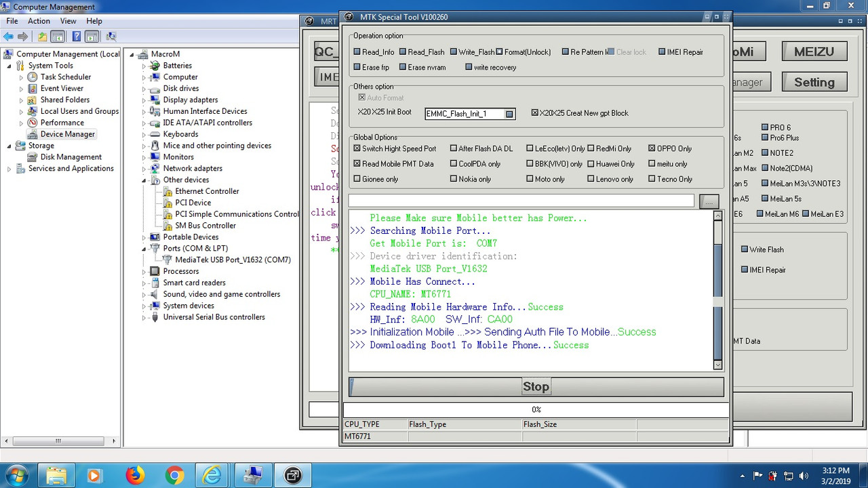Image resolution: width=868 pixels, height=488 pixels.
Task: Click the 0% progress bar
Action: point(536,409)
